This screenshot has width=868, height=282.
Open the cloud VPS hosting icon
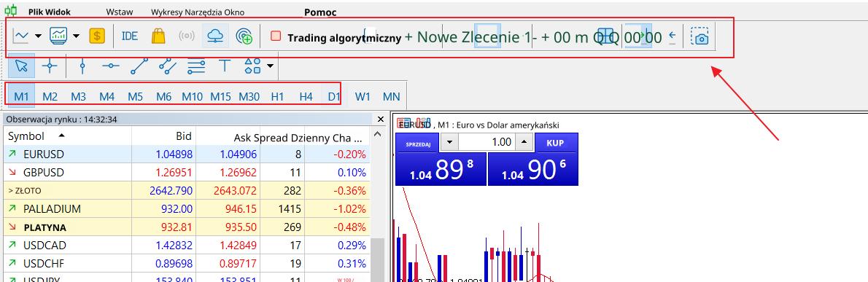[x=214, y=36]
